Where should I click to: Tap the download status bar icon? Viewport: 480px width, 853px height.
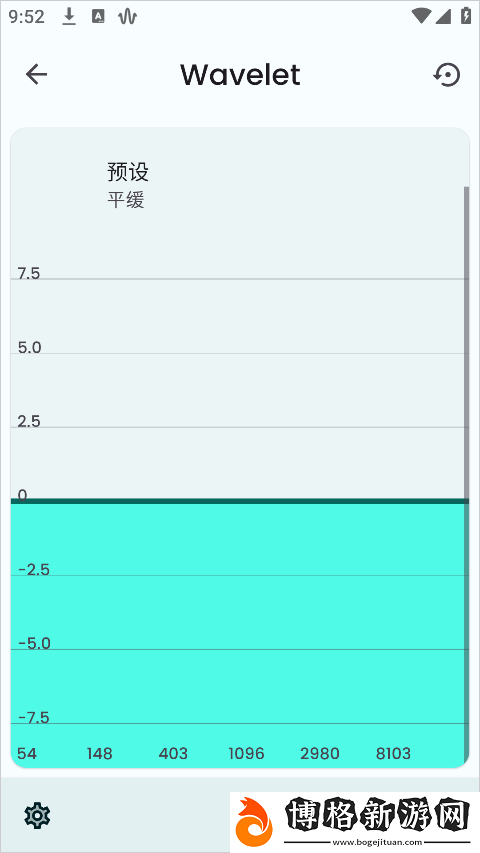[69, 17]
